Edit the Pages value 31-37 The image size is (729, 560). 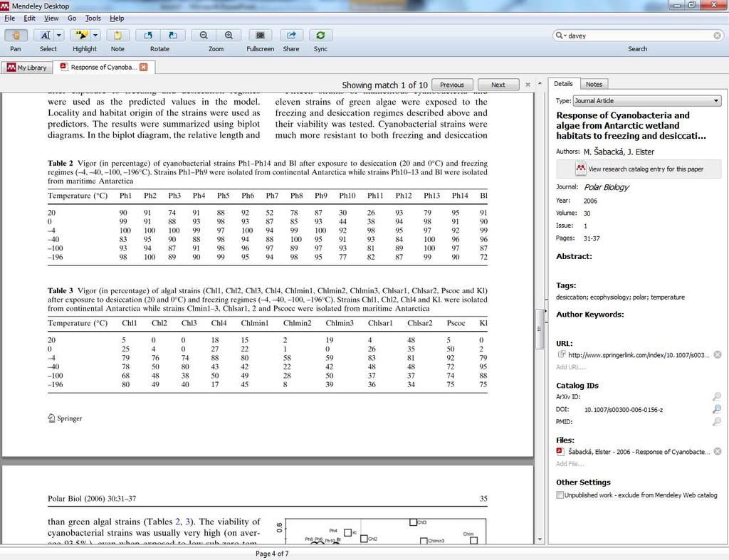tap(592, 238)
